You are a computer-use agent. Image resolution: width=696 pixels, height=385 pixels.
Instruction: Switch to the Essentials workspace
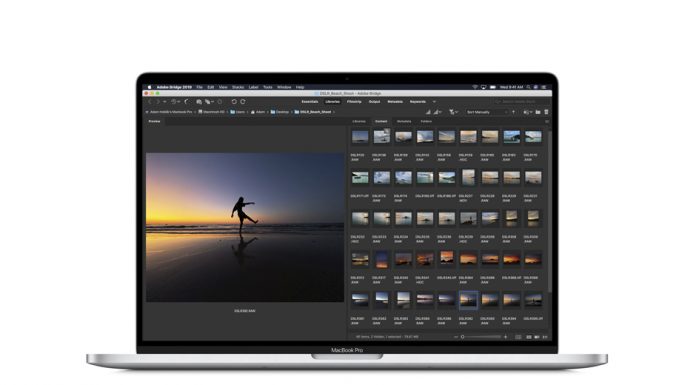[x=310, y=102]
